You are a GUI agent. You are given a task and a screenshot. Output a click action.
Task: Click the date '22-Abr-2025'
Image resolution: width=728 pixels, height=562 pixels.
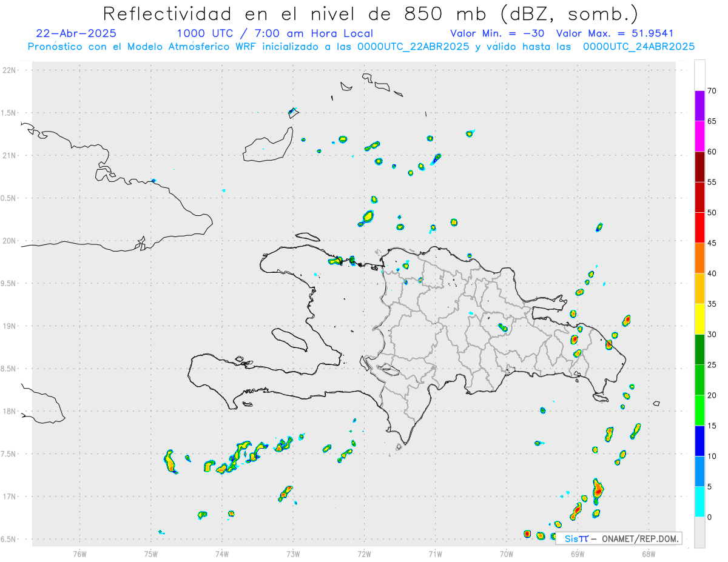pos(76,33)
